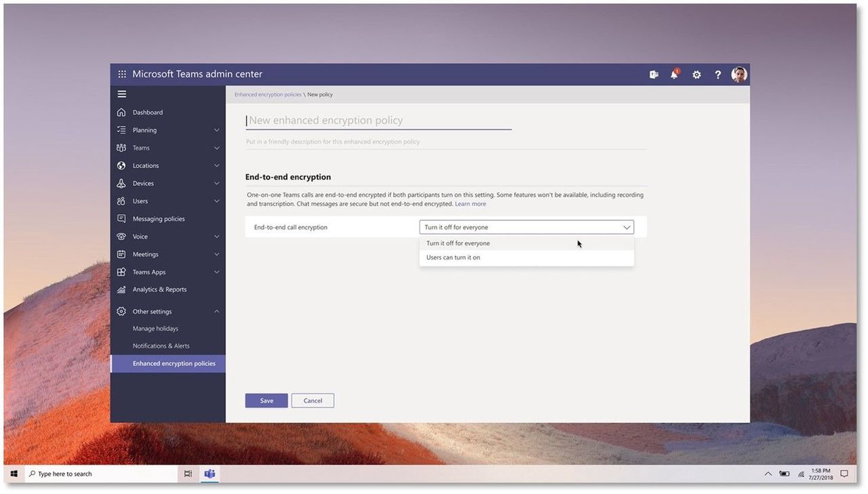
Task: Click the Teams people icon
Action: pyautogui.click(x=121, y=148)
